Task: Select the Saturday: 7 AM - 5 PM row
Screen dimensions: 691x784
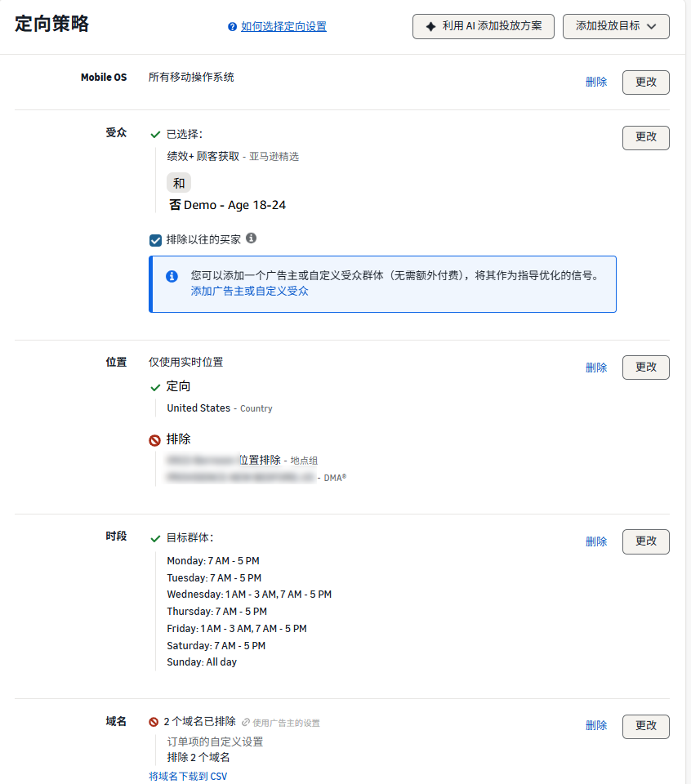Action: point(216,645)
